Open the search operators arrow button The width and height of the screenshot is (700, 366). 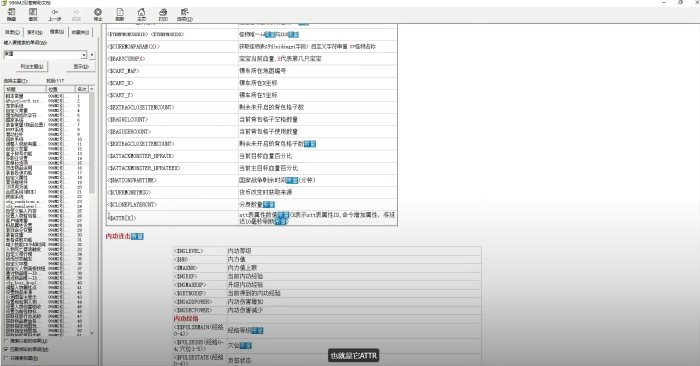click(92, 54)
